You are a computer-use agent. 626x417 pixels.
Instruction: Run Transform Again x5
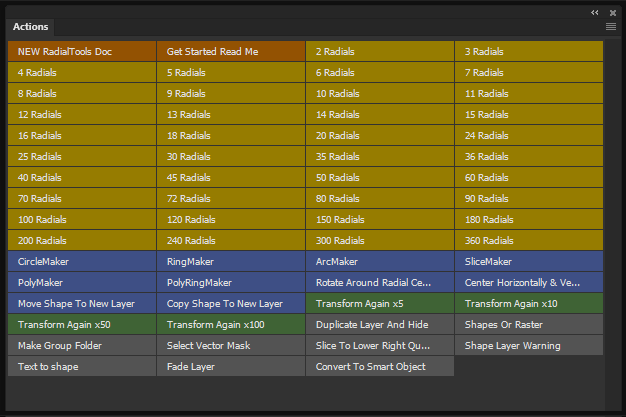click(380, 304)
